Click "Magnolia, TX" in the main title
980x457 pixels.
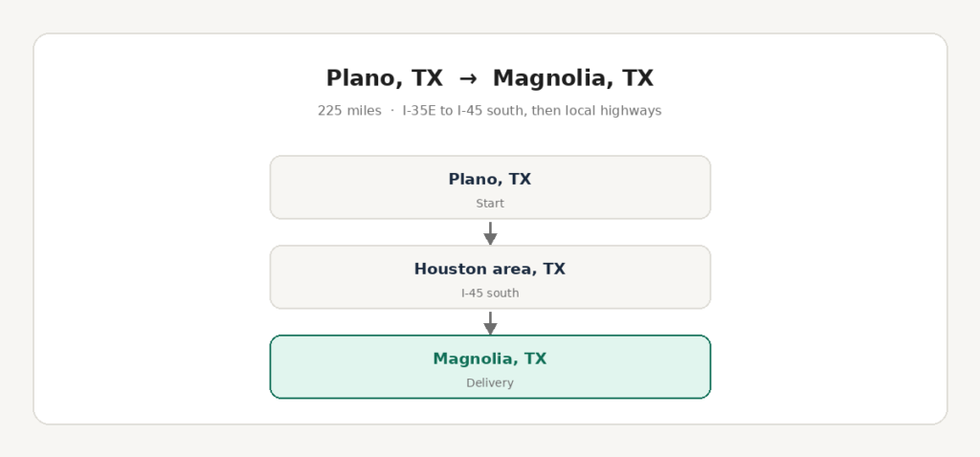573,79
